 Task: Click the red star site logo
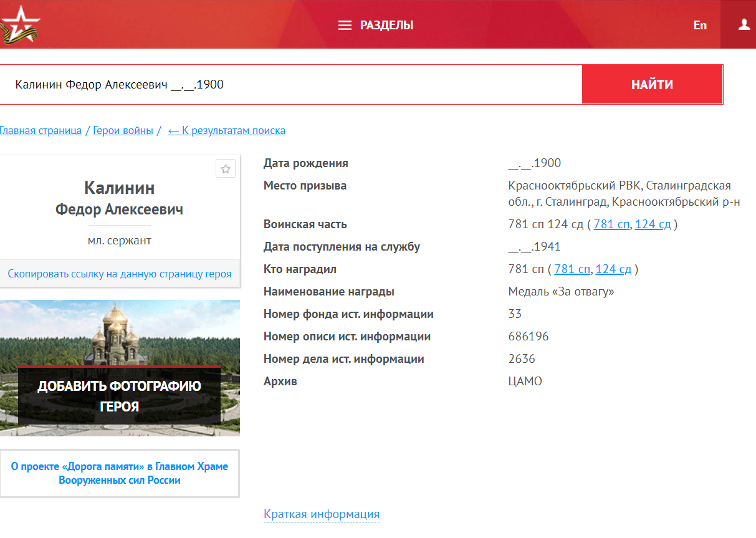tap(19, 24)
